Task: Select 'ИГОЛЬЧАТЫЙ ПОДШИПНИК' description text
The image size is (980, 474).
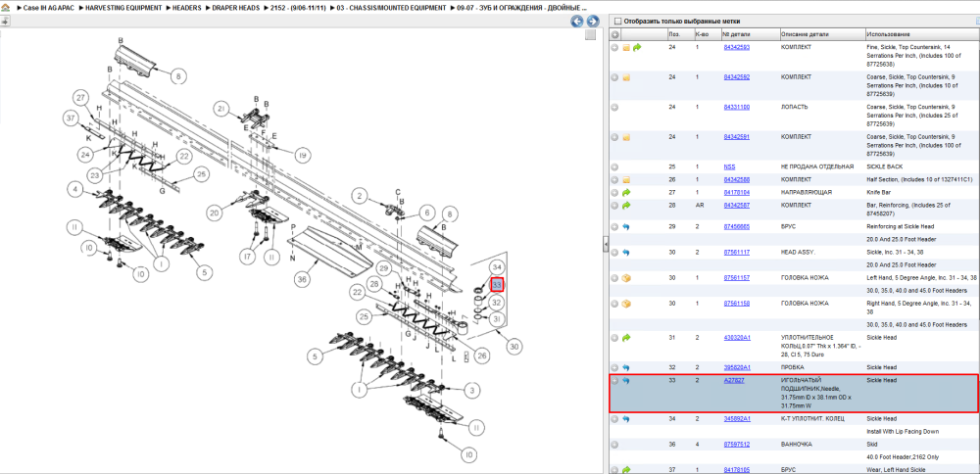Action: [804, 384]
